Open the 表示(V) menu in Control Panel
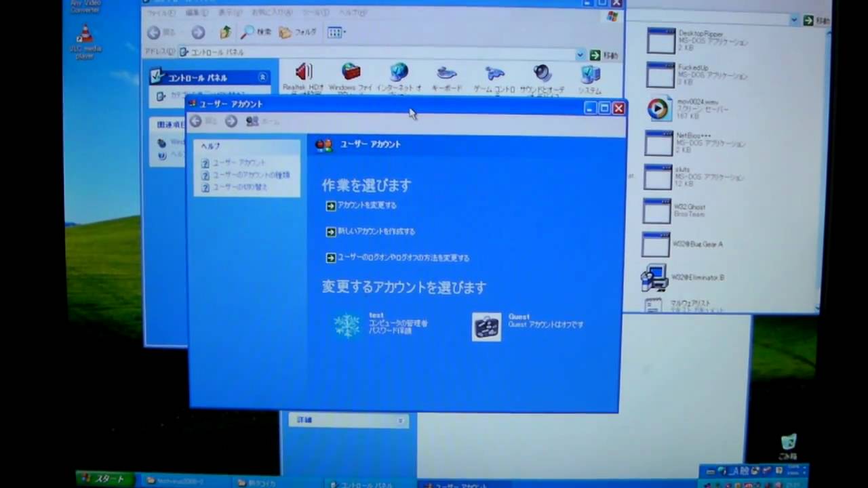The width and height of the screenshot is (868, 488). pos(231,13)
